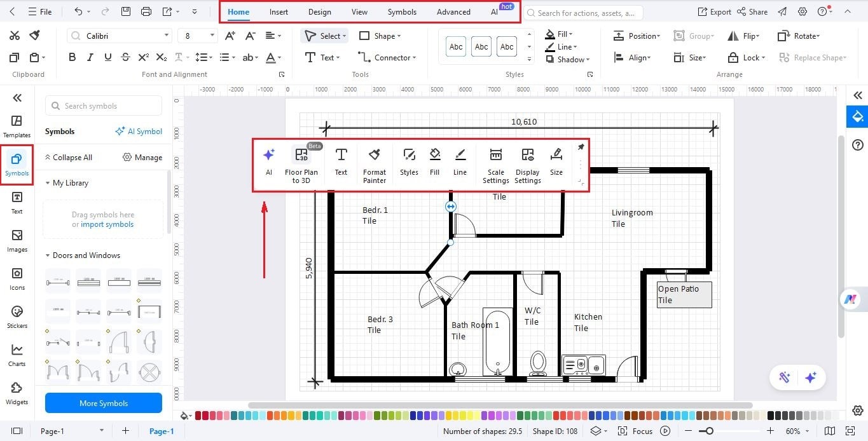Open the Shape dropdown in Tools
This screenshot has height=441, width=868.
click(380, 36)
